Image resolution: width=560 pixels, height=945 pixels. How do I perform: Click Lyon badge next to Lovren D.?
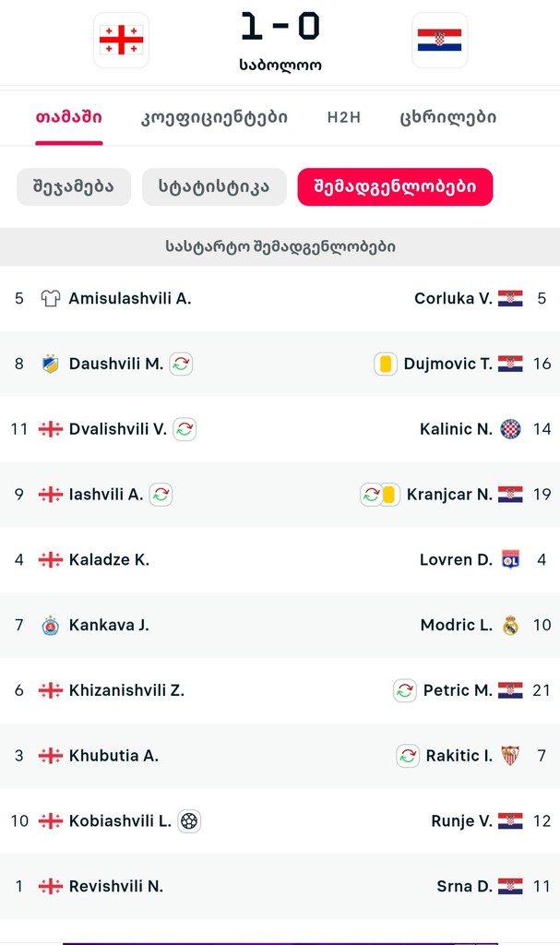click(x=510, y=559)
